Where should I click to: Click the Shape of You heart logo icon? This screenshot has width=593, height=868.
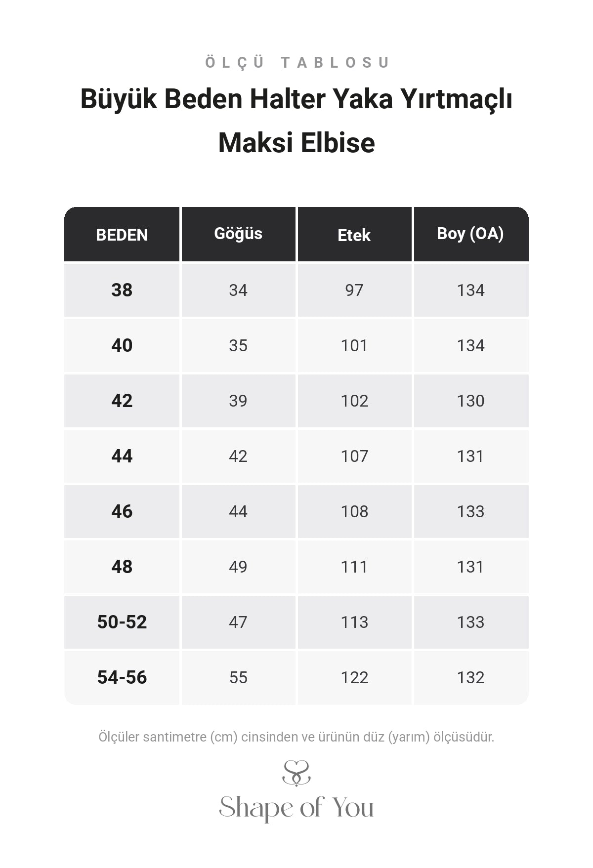(296, 773)
